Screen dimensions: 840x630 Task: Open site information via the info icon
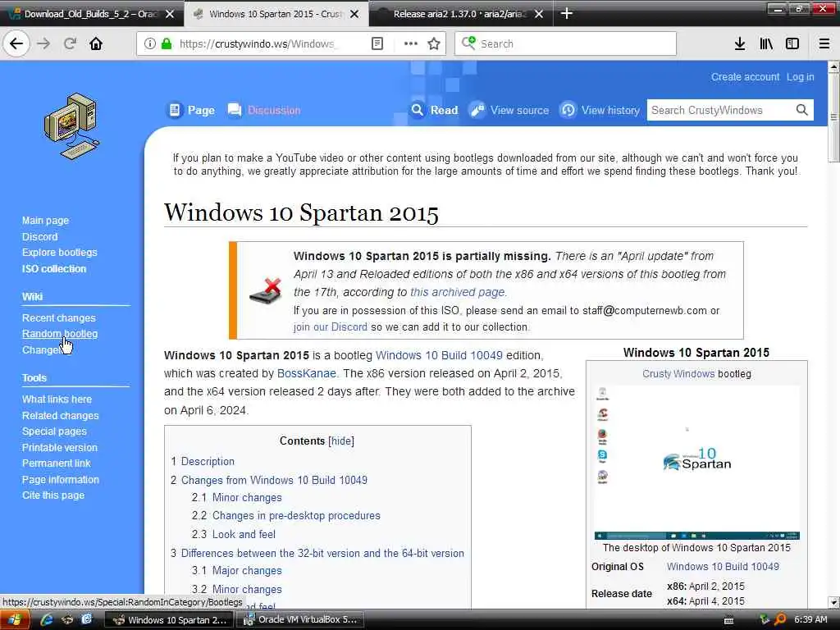point(150,44)
